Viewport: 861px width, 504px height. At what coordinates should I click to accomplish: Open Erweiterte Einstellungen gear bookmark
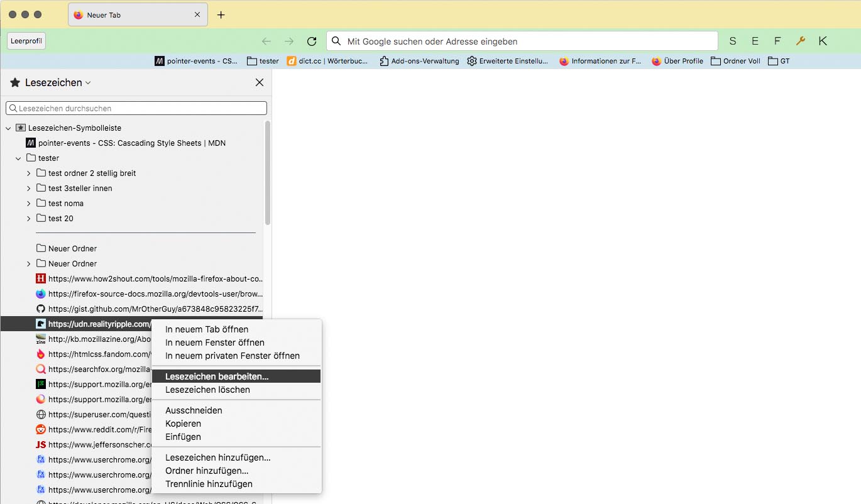point(508,61)
